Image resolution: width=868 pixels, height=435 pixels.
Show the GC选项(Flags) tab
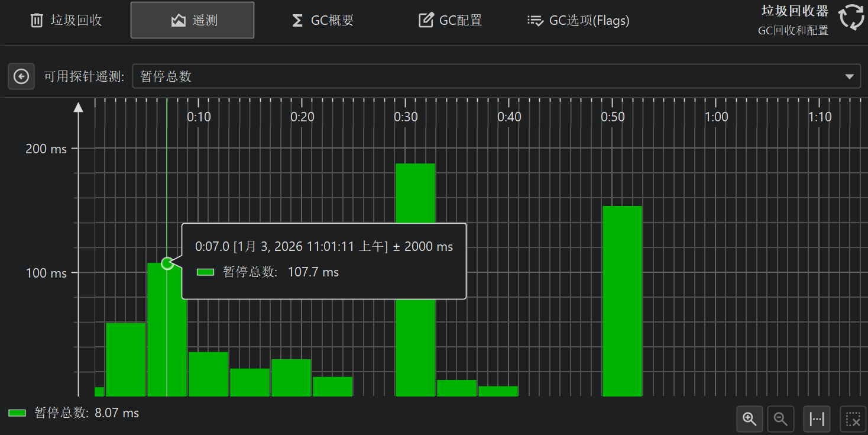pos(578,20)
